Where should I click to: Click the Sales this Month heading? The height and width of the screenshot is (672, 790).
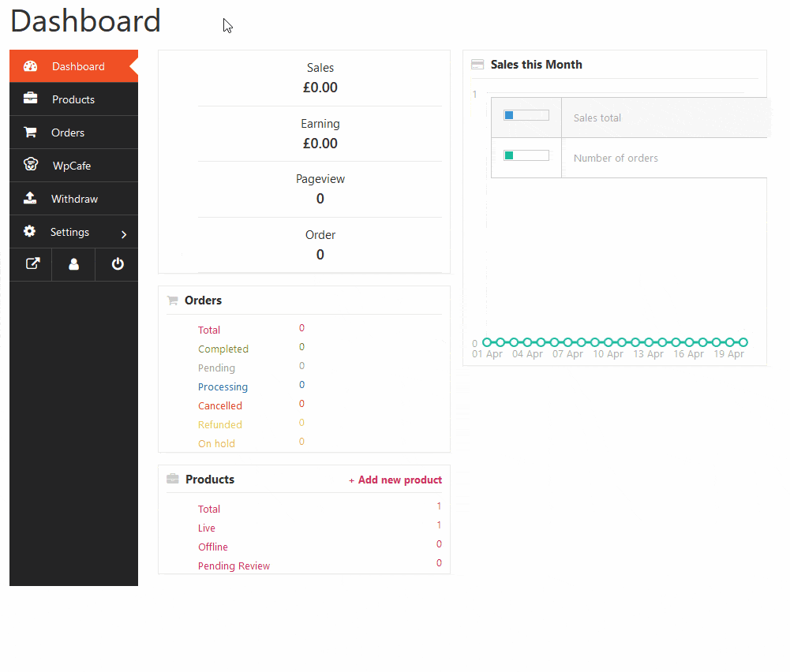pyautogui.click(x=537, y=65)
